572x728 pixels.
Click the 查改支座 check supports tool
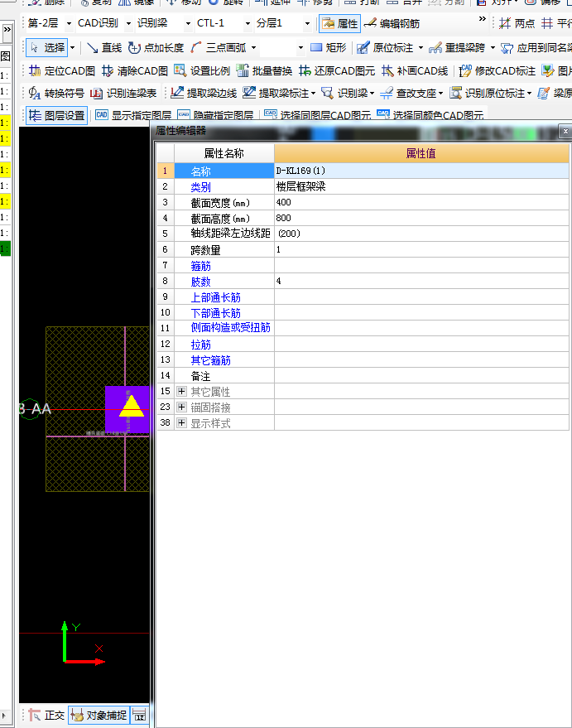coord(408,94)
